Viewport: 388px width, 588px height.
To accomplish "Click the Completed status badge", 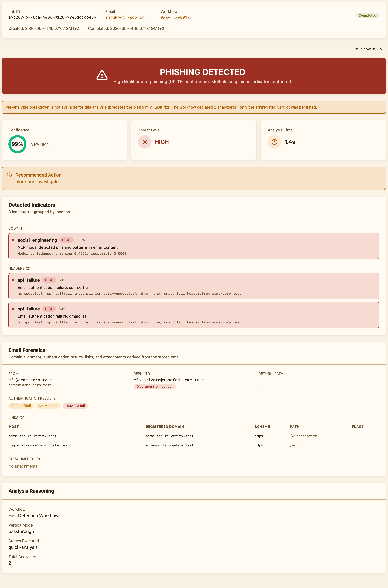I will pyautogui.click(x=367, y=15).
